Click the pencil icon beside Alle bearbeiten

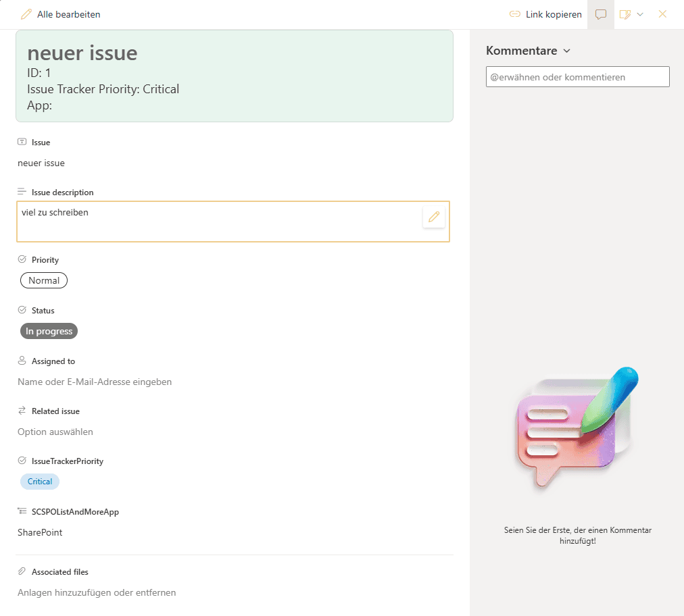(x=26, y=14)
